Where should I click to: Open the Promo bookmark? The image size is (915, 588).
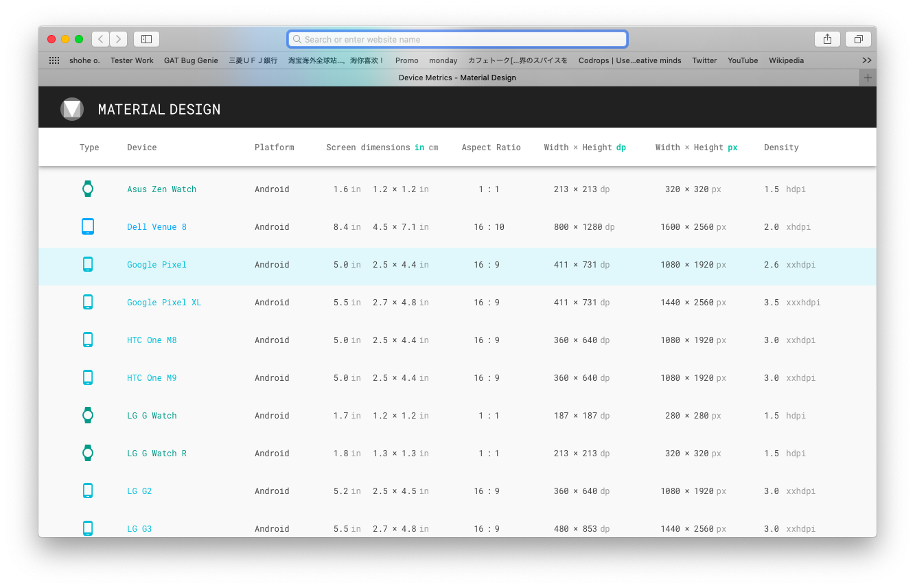(x=407, y=60)
